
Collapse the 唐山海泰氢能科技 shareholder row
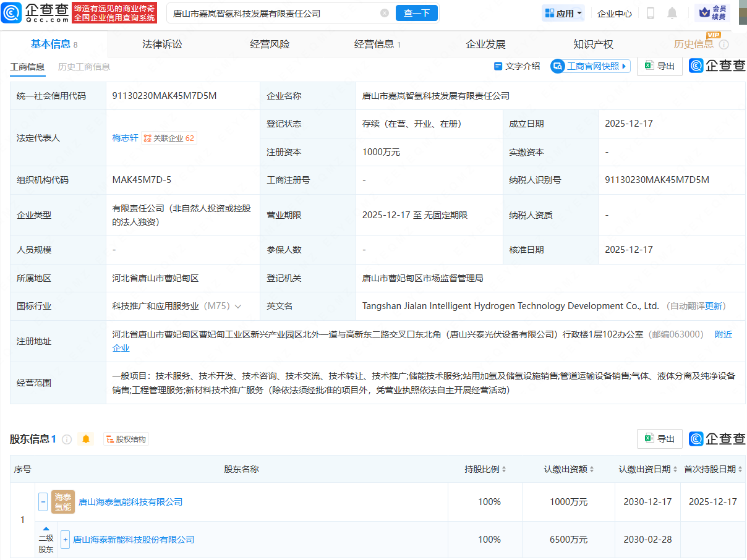click(43, 502)
